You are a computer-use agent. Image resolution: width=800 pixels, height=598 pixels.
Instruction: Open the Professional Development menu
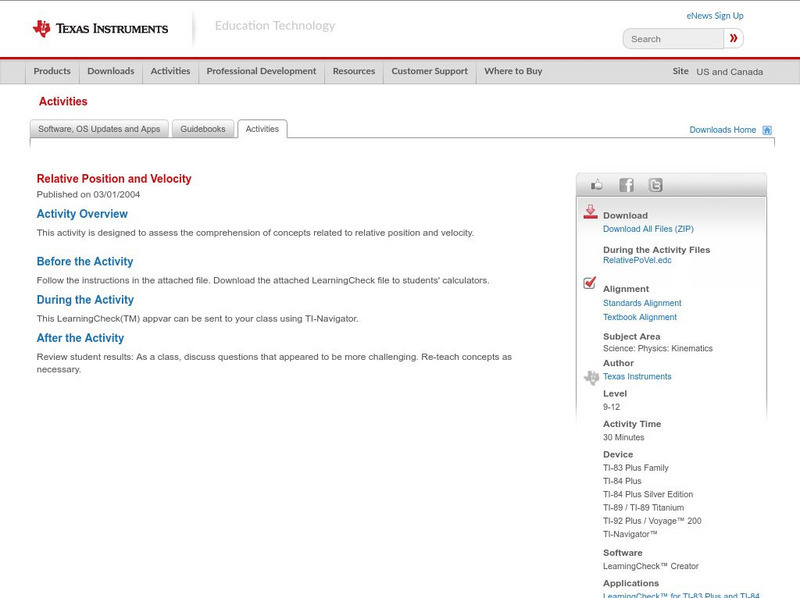click(261, 71)
